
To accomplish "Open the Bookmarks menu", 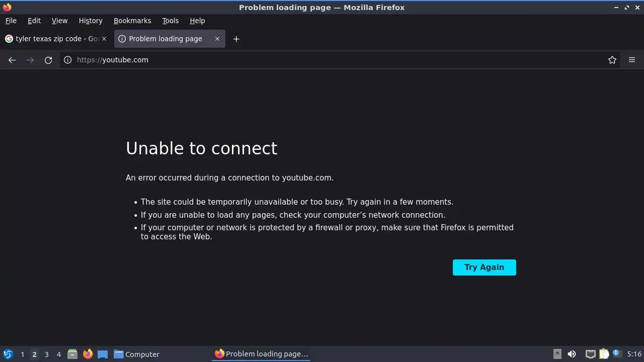I will 132,21.
